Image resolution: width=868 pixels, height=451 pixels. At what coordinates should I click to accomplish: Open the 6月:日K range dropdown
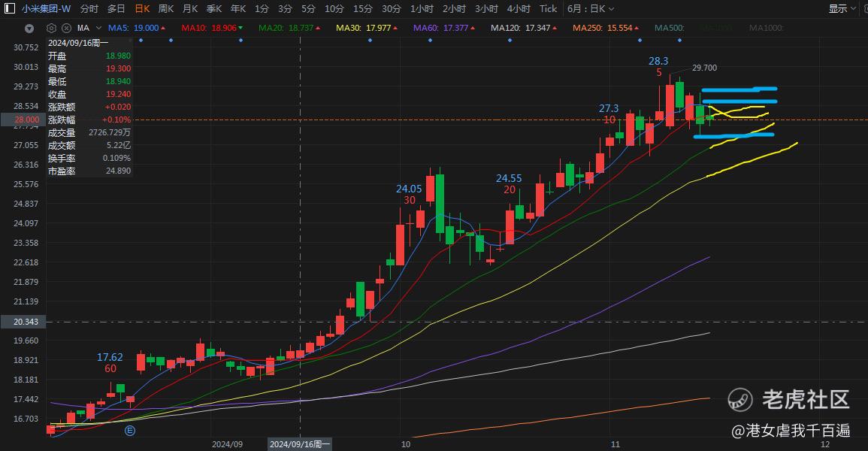[591, 9]
